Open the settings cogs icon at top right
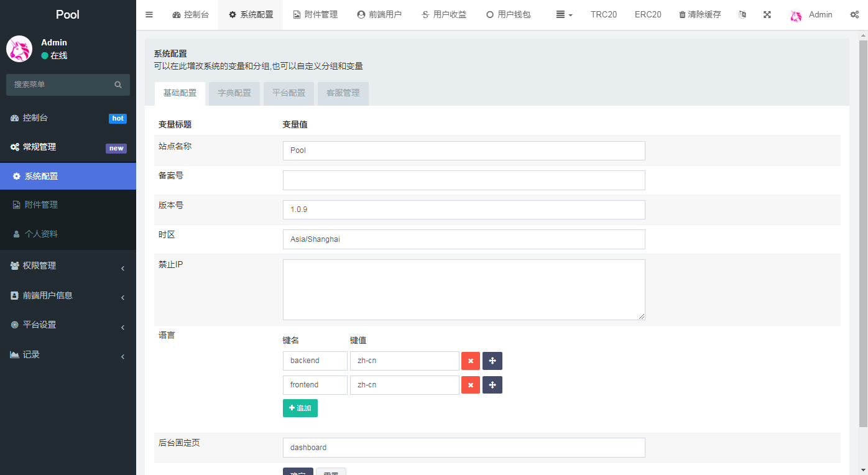Viewport: 868px width, 475px height. click(x=854, y=14)
